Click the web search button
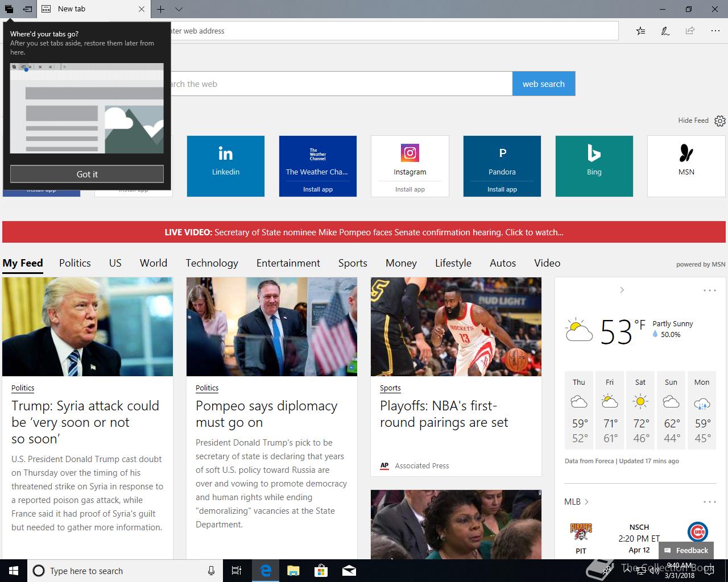This screenshot has width=728, height=582. (544, 84)
